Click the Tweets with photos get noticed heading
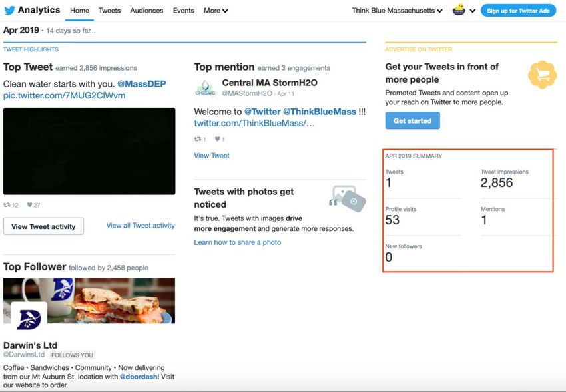 tap(244, 198)
